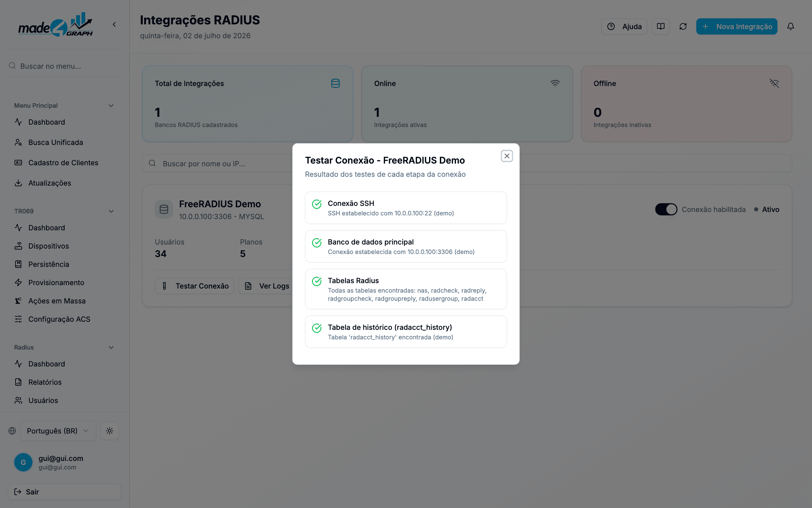Screen dimensions: 812x508
Task: Click SSH estabelecido com 10.0.0.100:22 text
Action: point(391,213)
